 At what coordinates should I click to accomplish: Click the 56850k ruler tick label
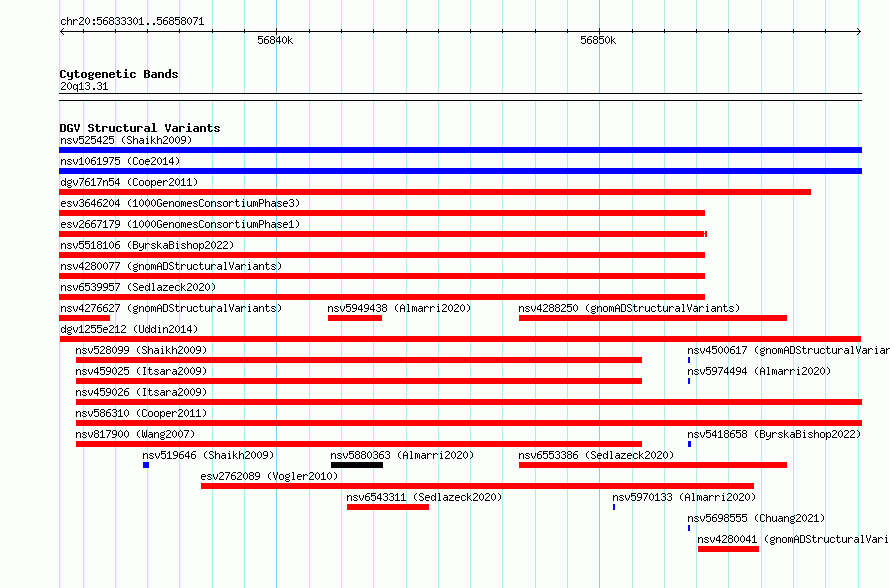[x=598, y=40]
